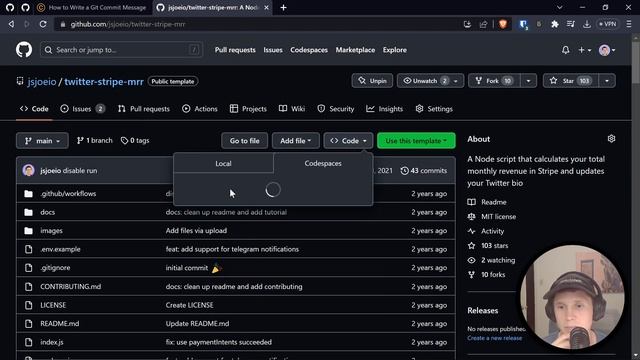Open the Activity link in About

tap(486, 231)
